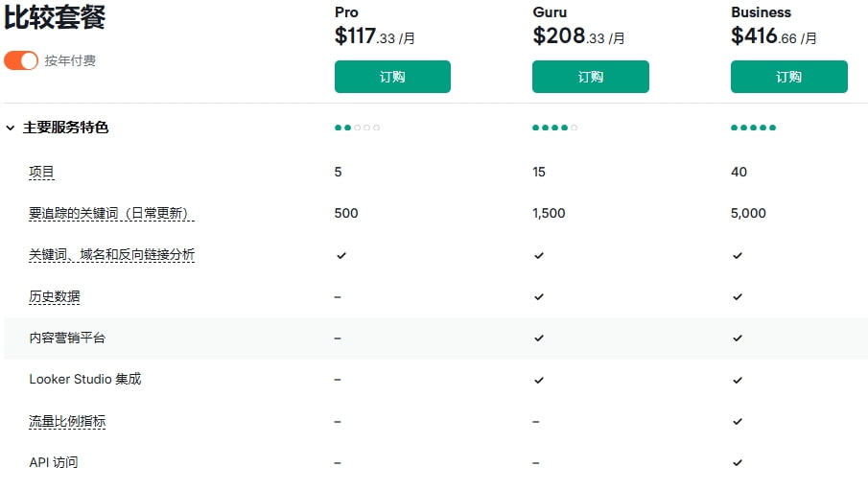The width and height of the screenshot is (868, 490).
Task: Click 订购 button under Pro plan
Action: pyautogui.click(x=392, y=77)
